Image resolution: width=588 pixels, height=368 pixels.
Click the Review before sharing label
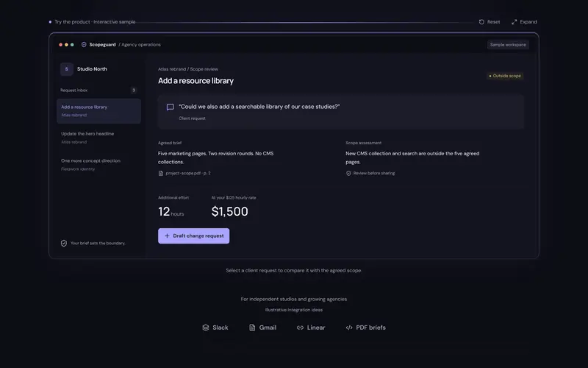pos(374,173)
